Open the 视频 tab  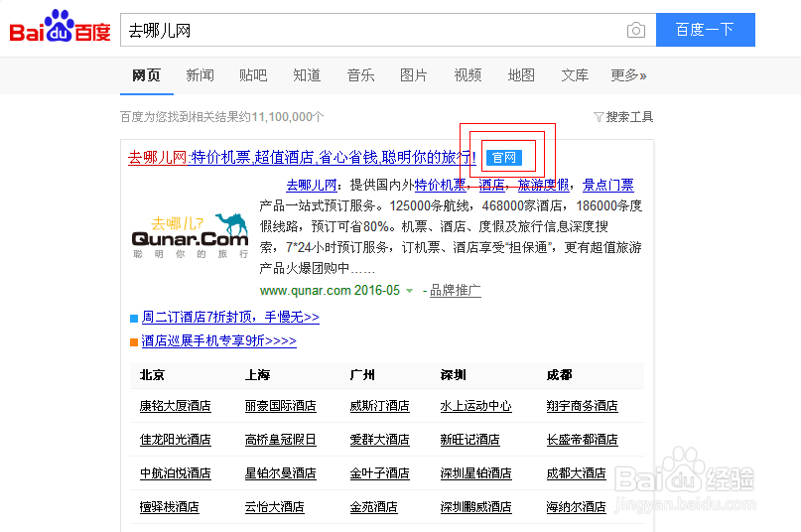467,75
